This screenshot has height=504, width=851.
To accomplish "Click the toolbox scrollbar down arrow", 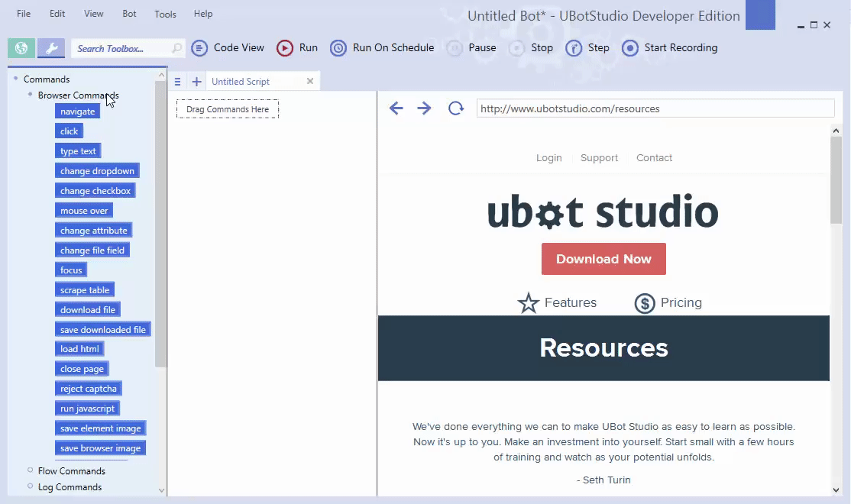I will tap(161, 490).
